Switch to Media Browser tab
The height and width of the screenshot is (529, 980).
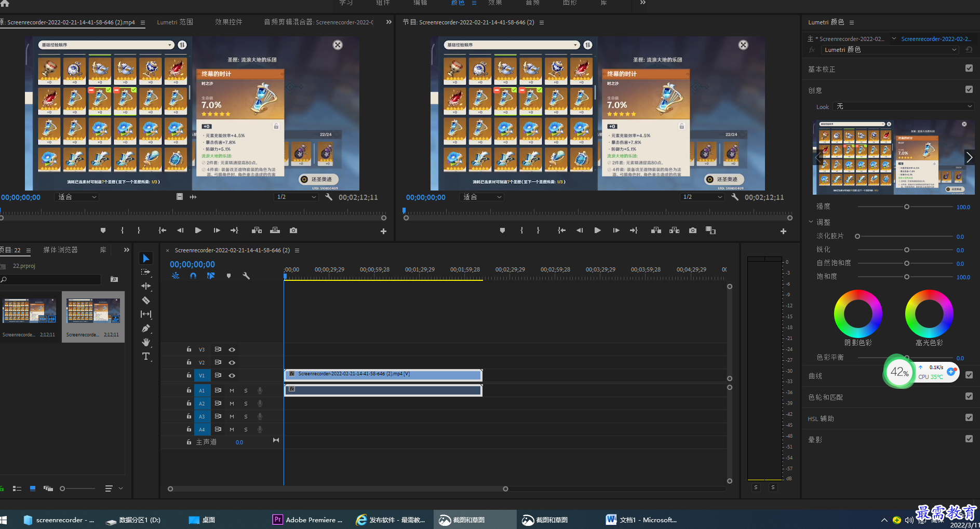tap(60, 250)
